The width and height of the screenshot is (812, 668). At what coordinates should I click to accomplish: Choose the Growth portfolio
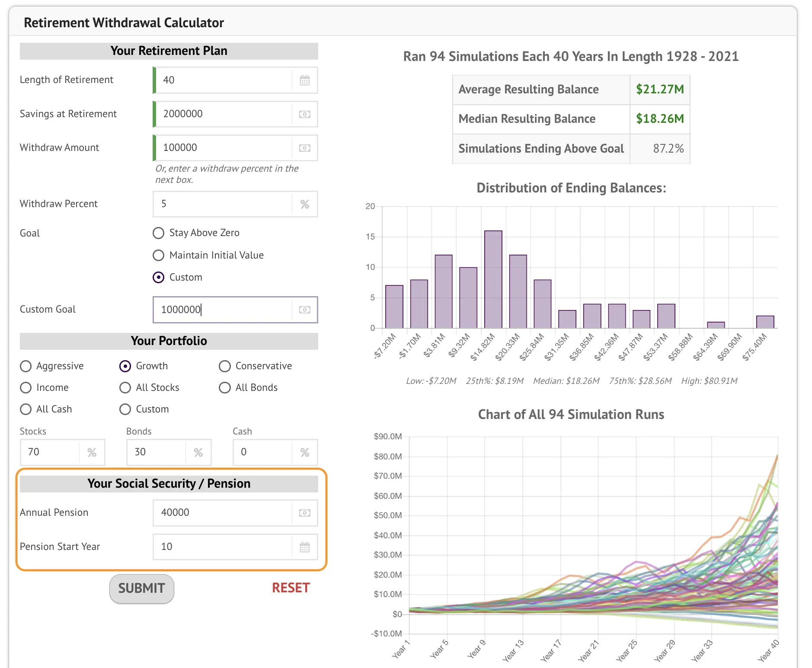[125, 366]
